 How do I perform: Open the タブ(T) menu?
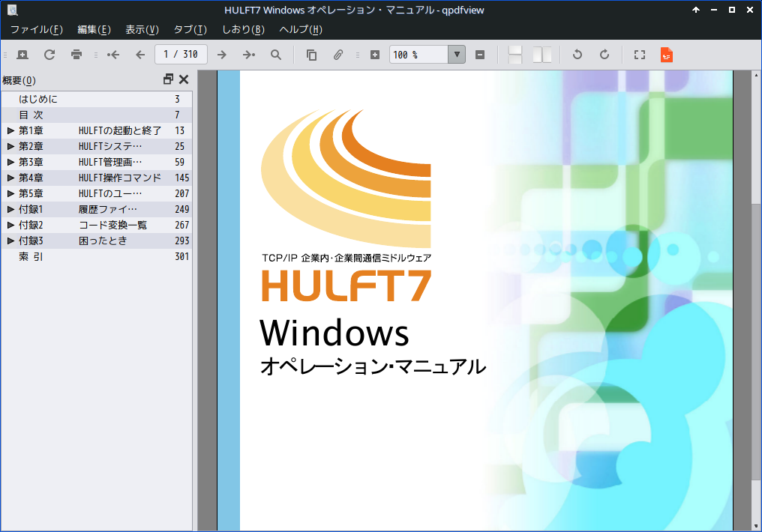point(190,30)
